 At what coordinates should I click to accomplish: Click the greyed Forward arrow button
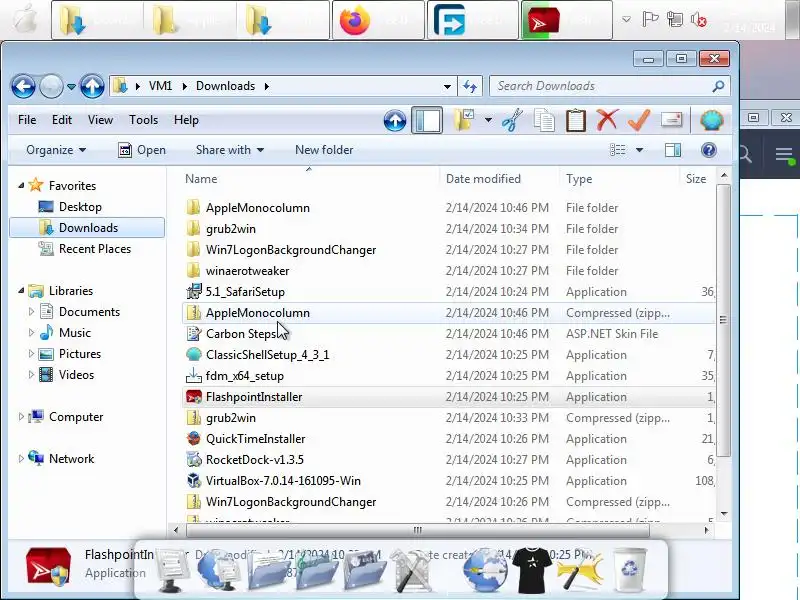(51, 86)
